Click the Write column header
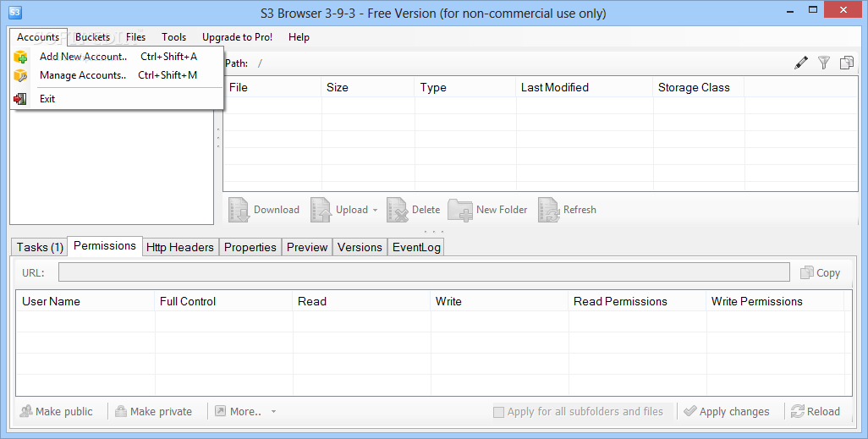Image resolution: width=868 pixels, height=439 pixels. click(x=499, y=302)
